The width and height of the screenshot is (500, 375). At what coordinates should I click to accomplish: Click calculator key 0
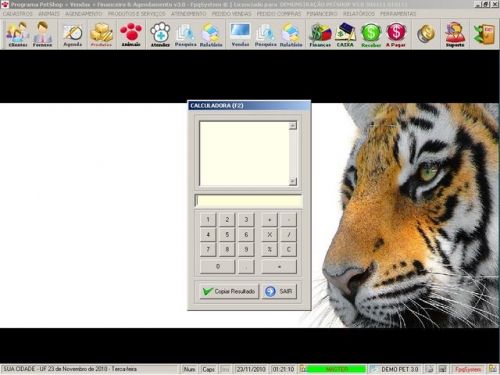(218, 267)
